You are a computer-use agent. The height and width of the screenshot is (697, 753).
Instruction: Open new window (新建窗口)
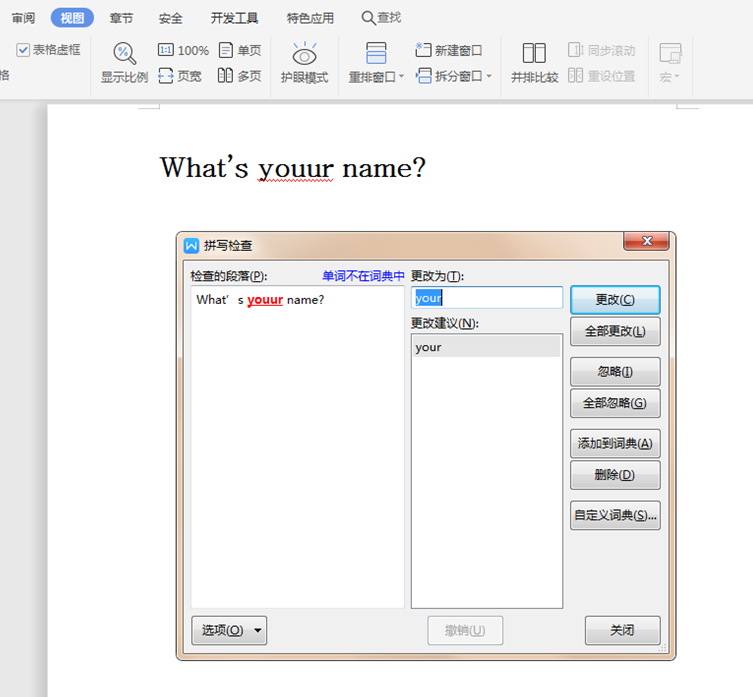(x=449, y=50)
